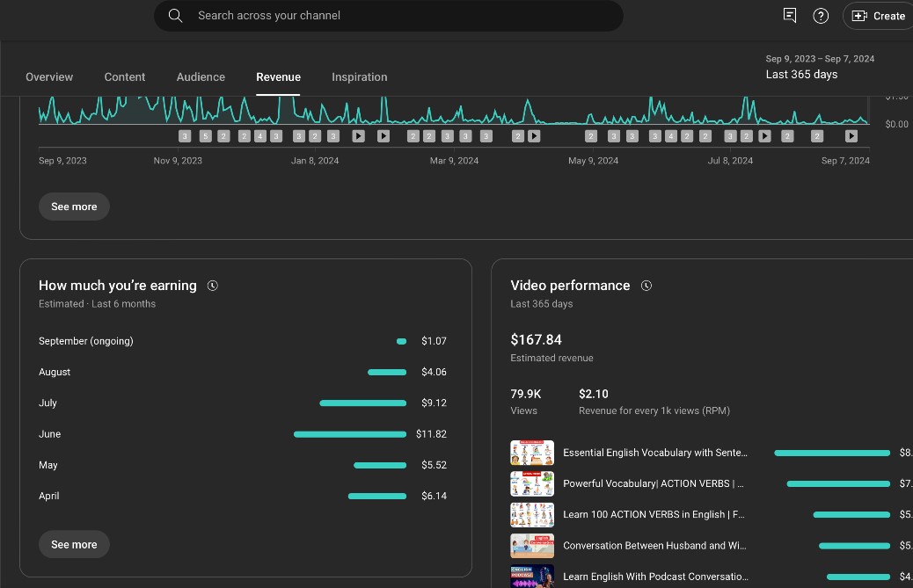This screenshot has height=588, width=913.
Task: Click See more in the earnings card
Action: point(74,544)
